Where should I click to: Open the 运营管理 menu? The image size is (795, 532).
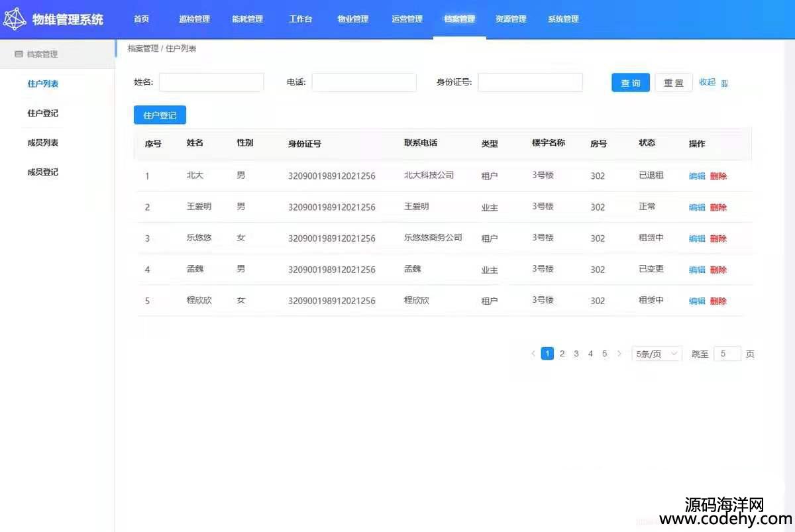407,19
